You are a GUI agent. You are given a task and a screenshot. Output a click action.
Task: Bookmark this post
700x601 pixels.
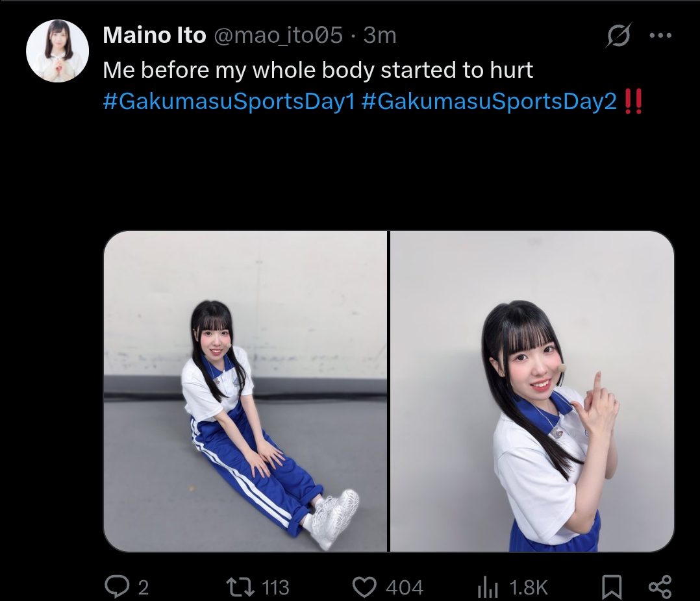click(x=612, y=587)
